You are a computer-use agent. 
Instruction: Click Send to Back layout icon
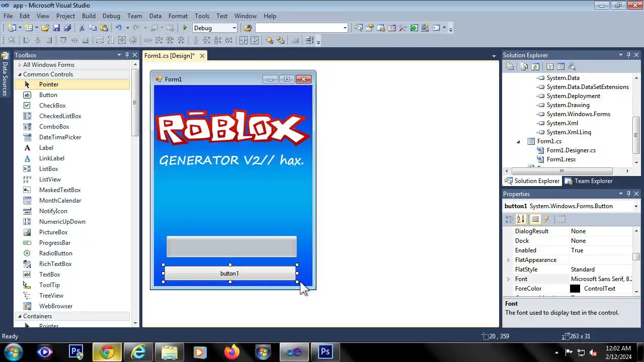click(x=281, y=41)
